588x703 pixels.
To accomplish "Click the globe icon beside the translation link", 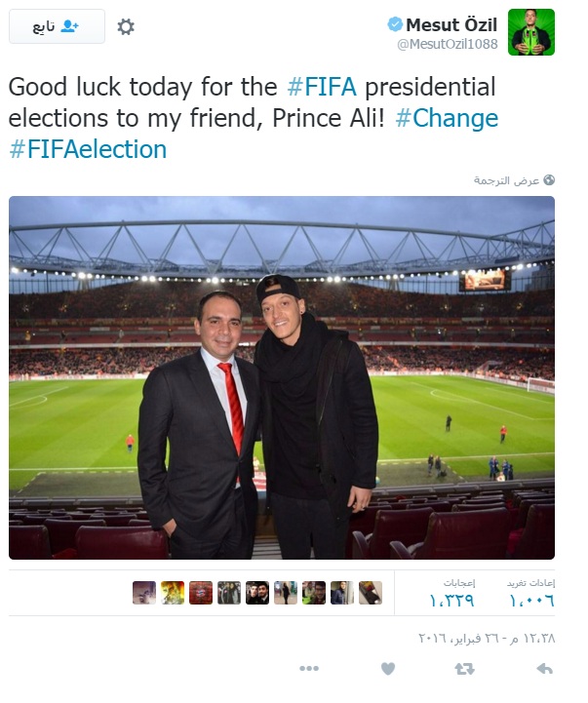I will 549,179.
